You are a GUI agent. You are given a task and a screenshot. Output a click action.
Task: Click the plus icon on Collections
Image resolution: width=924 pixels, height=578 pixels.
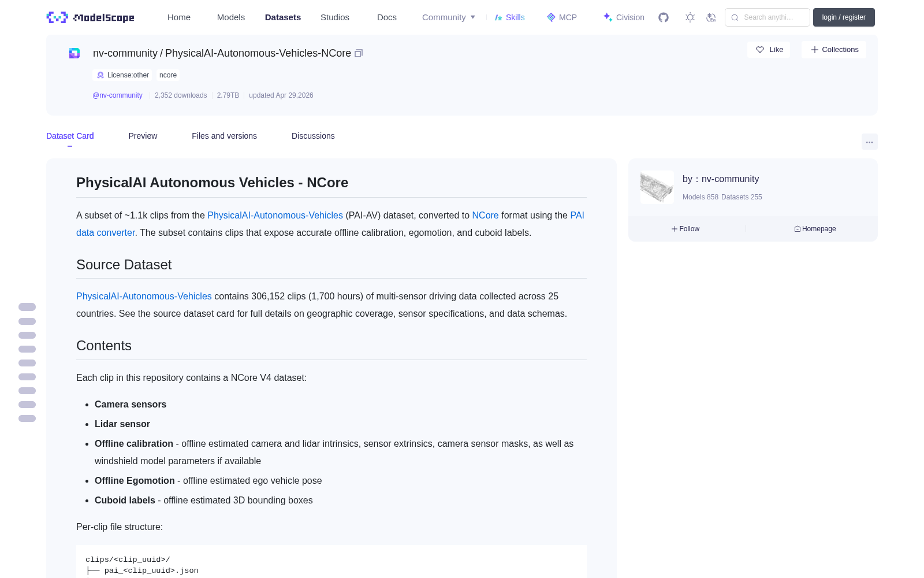point(815,50)
